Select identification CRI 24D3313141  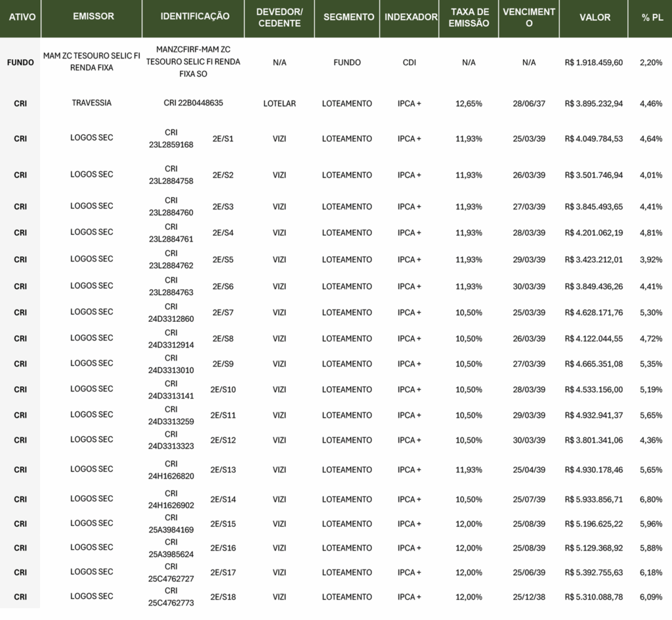pyautogui.click(x=171, y=389)
